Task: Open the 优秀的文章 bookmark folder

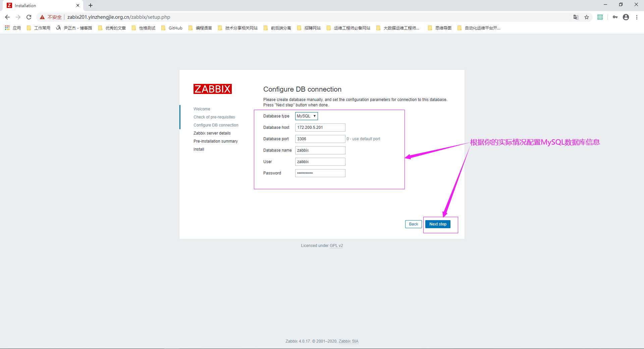Action: (x=112, y=28)
